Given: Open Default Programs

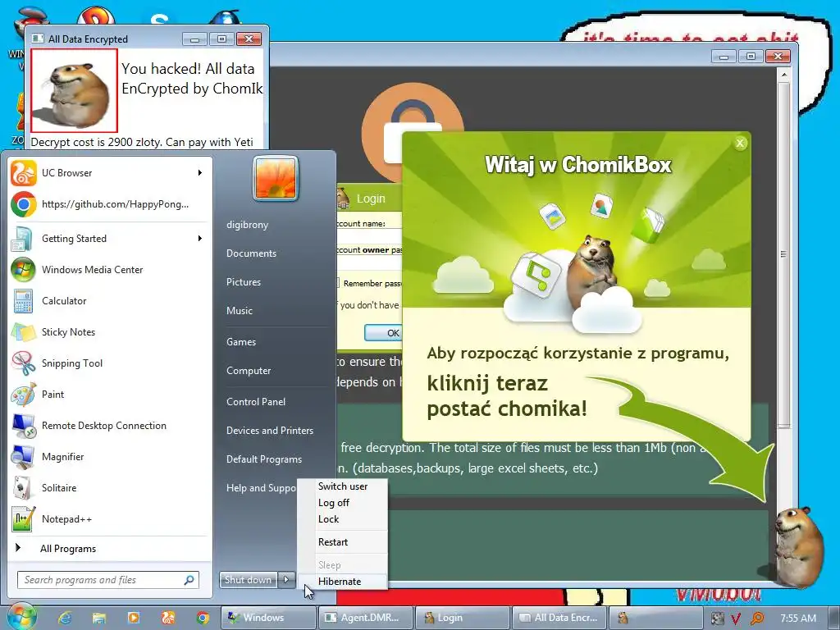Looking at the screenshot, I should tap(263, 459).
